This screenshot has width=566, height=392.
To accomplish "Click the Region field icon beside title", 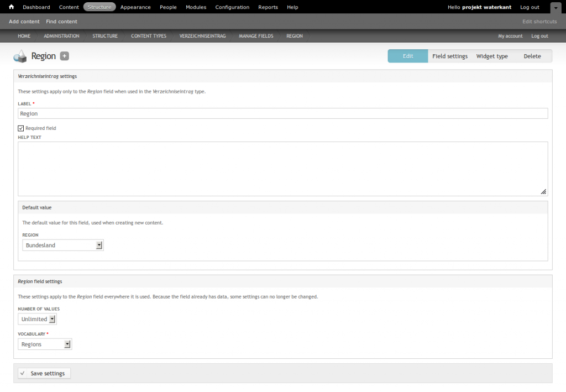I will tap(20, 56).
